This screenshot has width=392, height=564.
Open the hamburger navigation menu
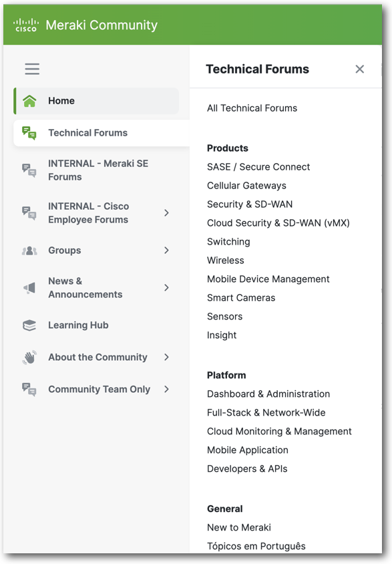[31, 69]
